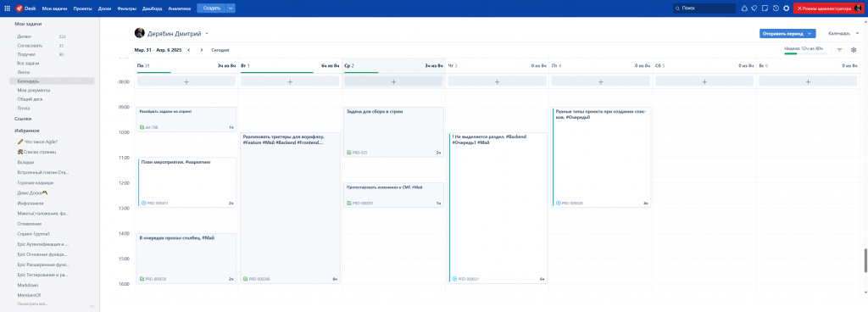Open the history clock icon
Screen dimensions: 868x312
point(776,8)
